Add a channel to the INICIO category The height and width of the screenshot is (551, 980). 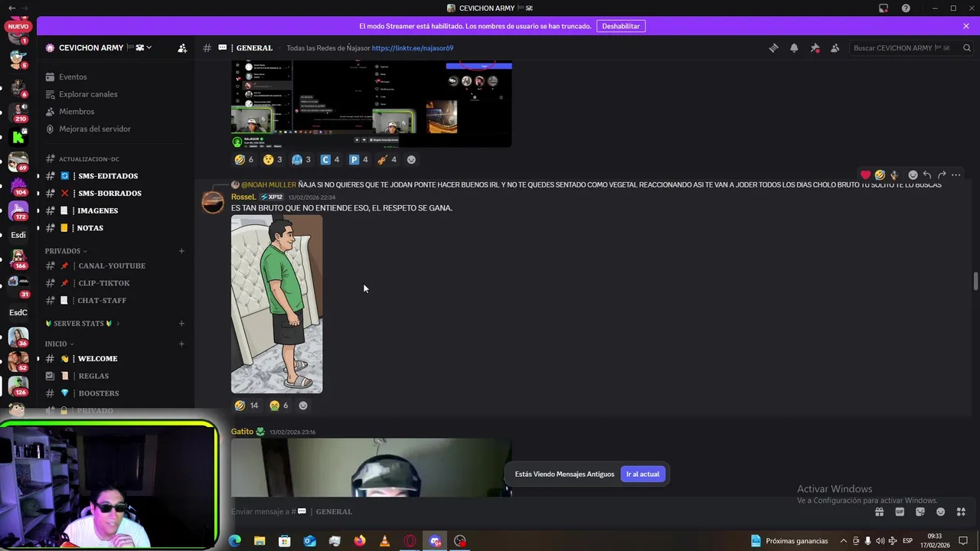(181, 344)
